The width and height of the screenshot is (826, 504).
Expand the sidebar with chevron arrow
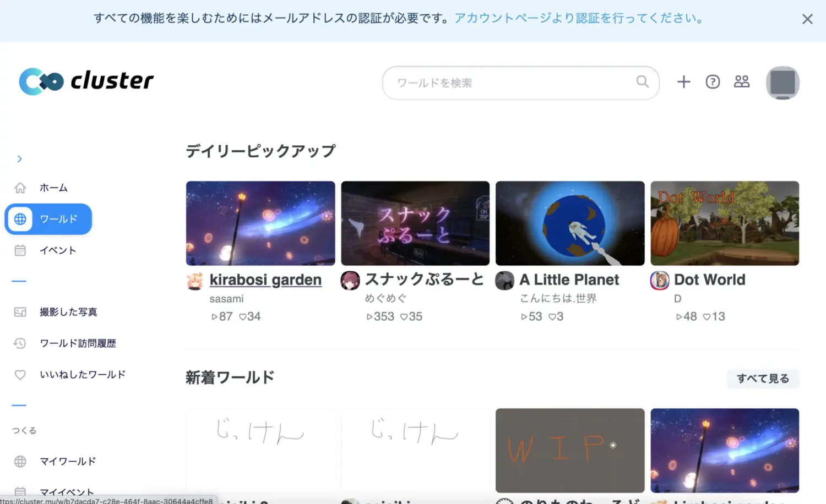point(20,159)
